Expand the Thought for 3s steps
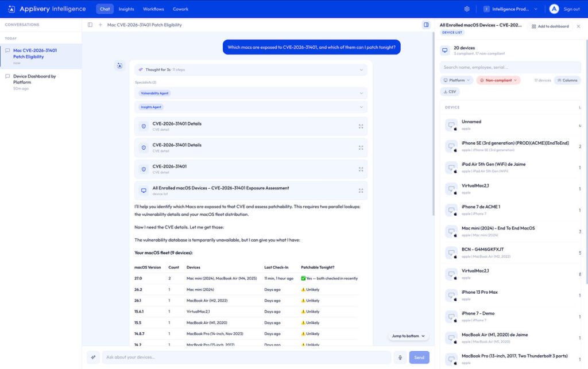588x369 pixels. point(251,69)
